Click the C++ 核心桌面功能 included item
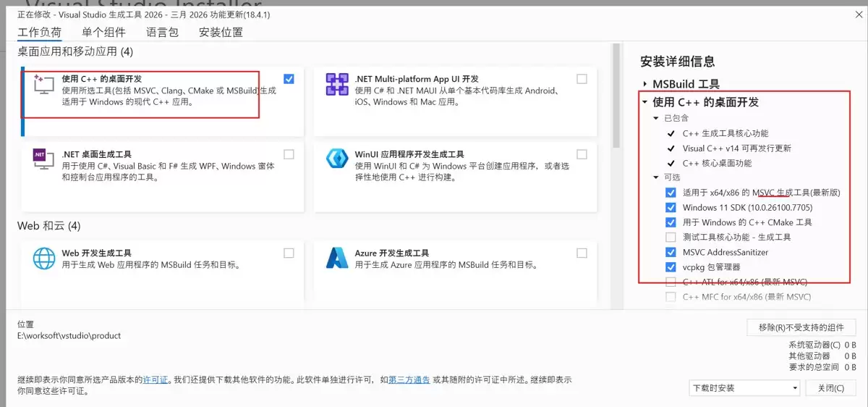Image resolution: width=868 pixels, height=407 pixels. pos(717,163)
